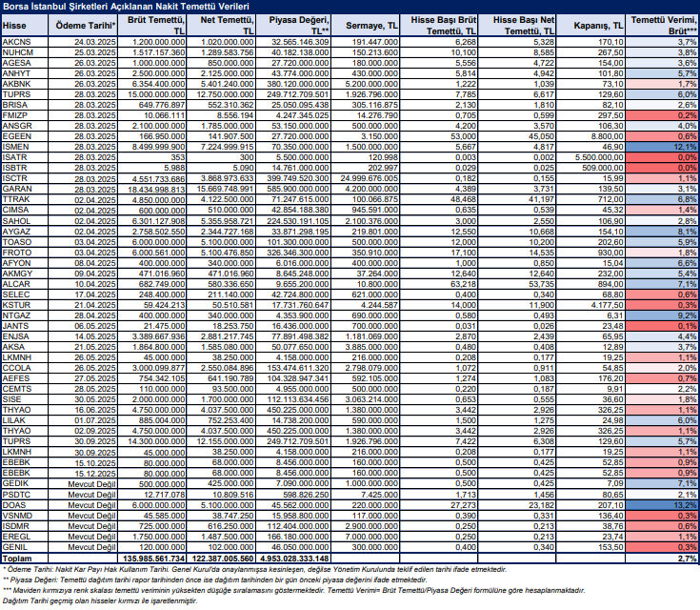Select the Ödeme Tarihi* column header
This screenshot has width=700, height=610.
click(x=83, y=26)
